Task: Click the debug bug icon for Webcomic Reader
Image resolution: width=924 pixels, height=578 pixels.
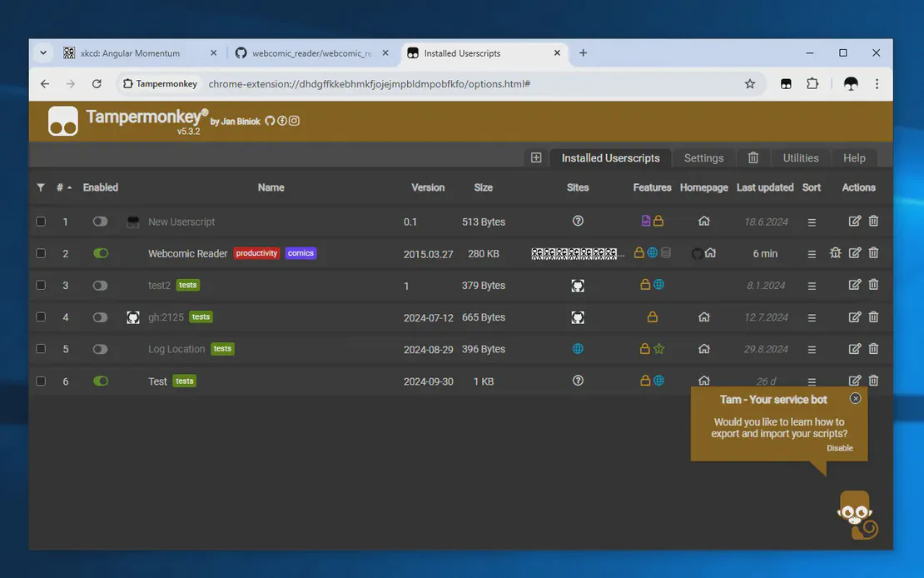Action: (836, 253)
